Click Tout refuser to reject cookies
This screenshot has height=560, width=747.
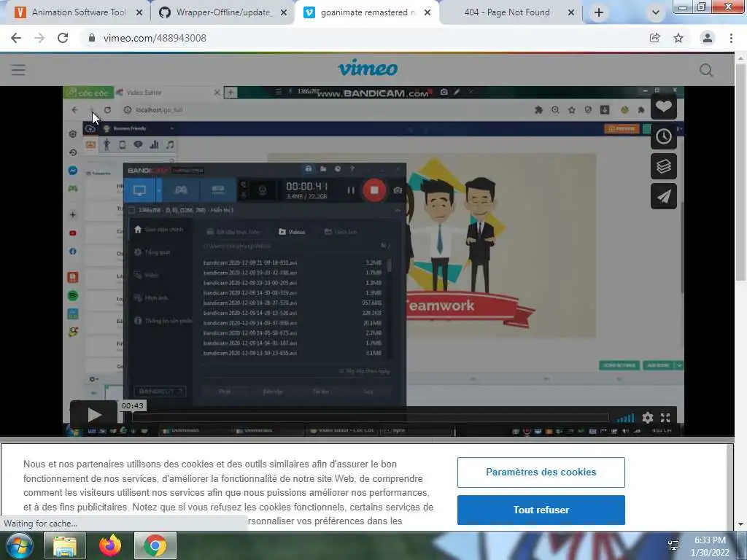(x=541, y=510)
